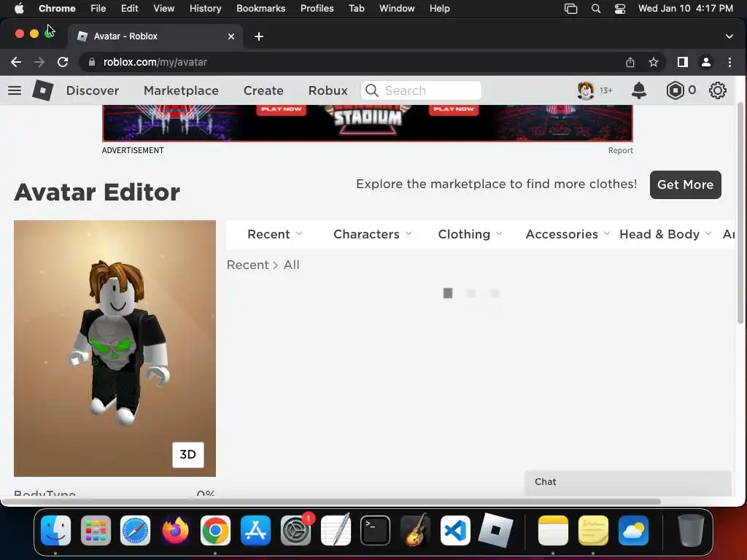Go back to the previous page
Viewport: 747px width, 560px height.
click(x=16, y=62)
